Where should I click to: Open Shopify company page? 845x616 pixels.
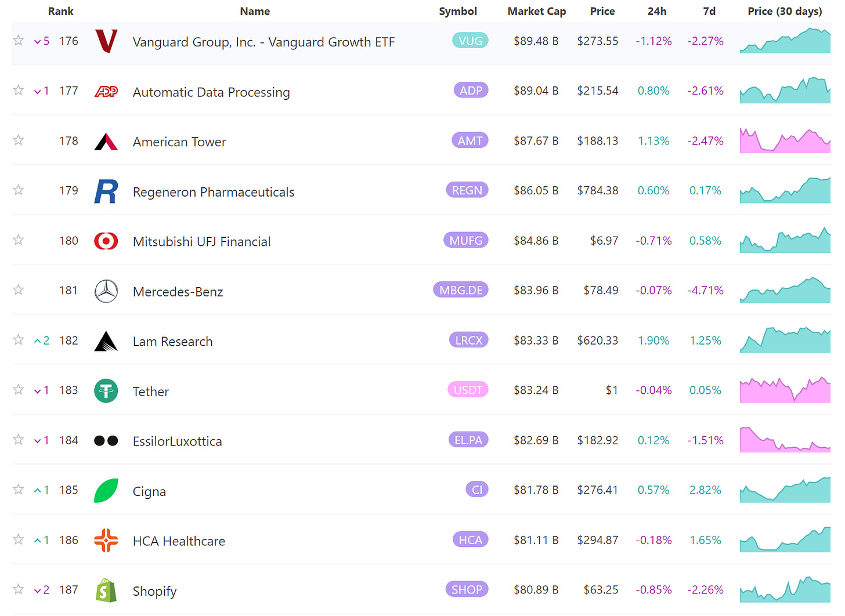(x=154, y=591)
